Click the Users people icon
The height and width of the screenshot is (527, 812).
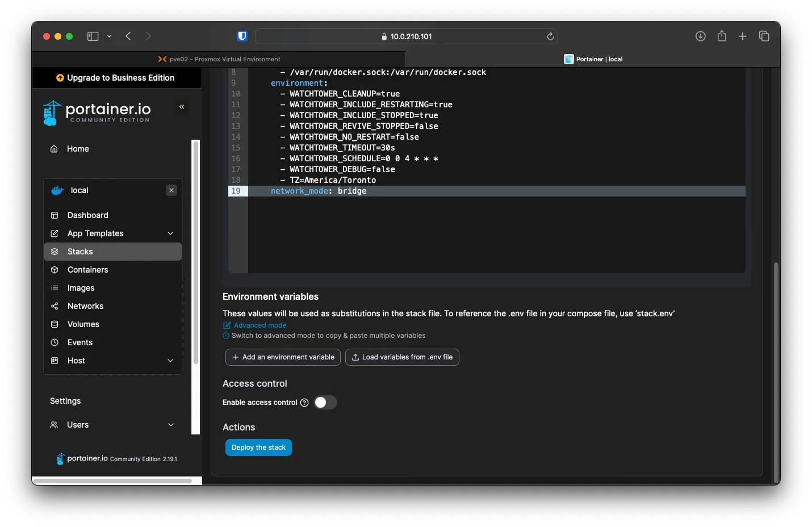tap(54, 425)
